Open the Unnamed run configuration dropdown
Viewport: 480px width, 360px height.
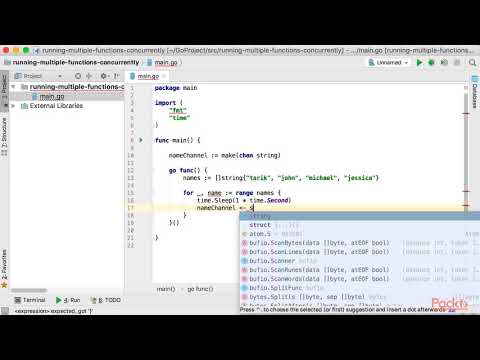tap(388, 62)
